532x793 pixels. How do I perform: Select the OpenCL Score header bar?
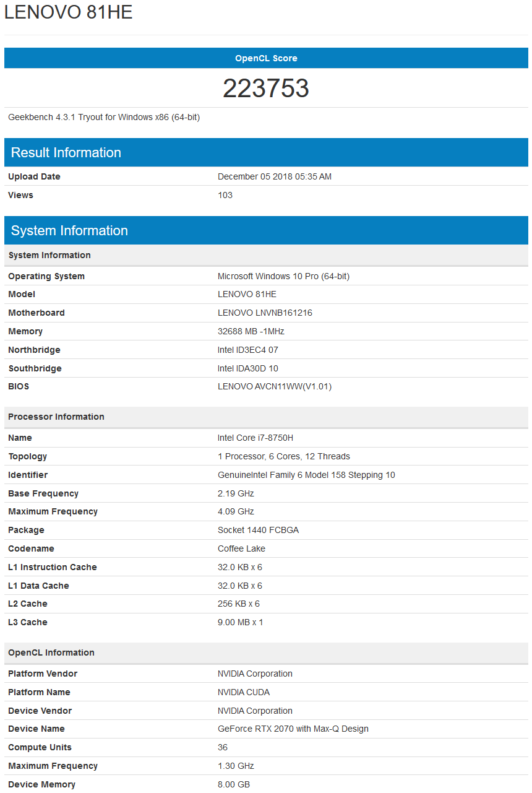pyautogui.click(x=266, y=58)
